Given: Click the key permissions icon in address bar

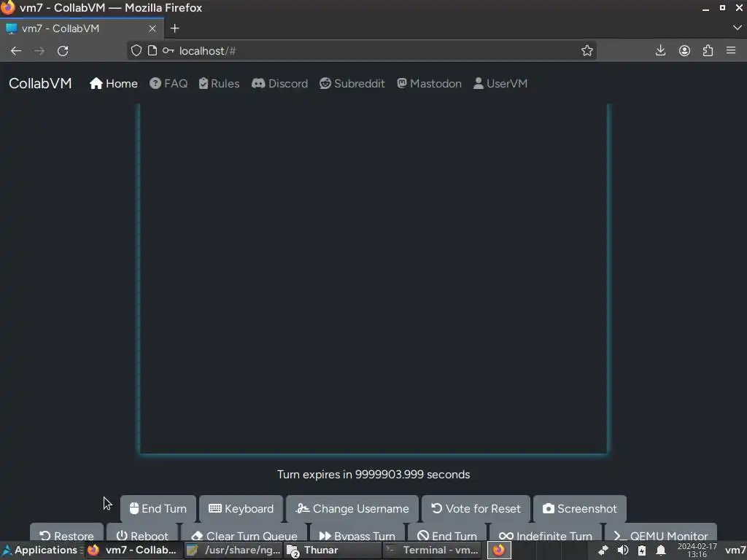Looking at the screenshot, I should click(x=169, y=51).
